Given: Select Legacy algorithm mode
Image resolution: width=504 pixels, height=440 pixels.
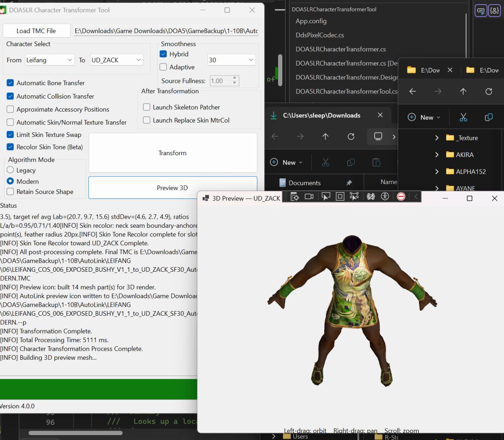Looking at the screenshot, I should 11,170.
